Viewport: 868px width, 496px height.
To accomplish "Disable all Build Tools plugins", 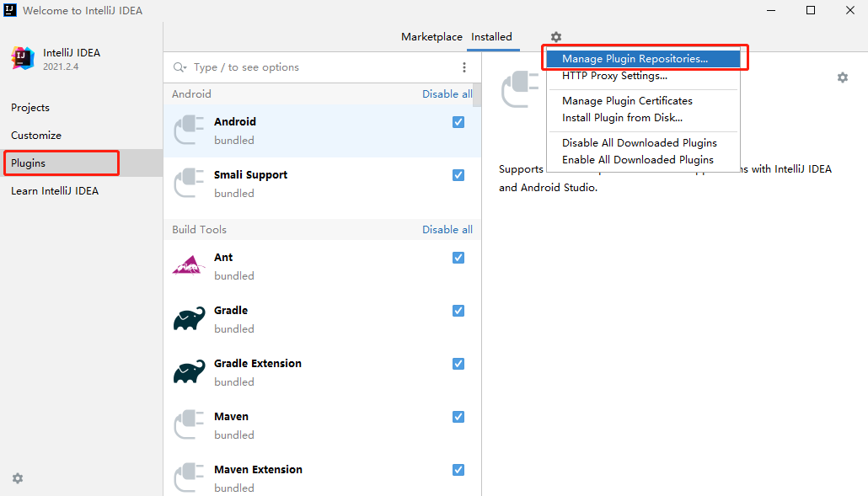I will [447, 230].
